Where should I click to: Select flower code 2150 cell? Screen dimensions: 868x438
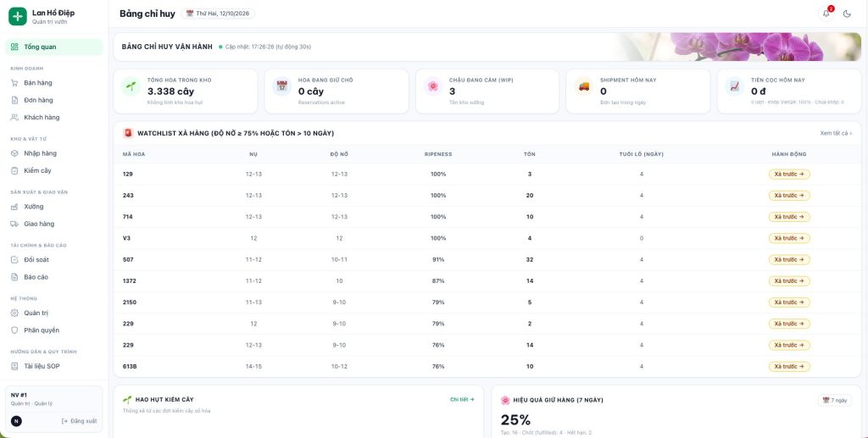(129, 302)
